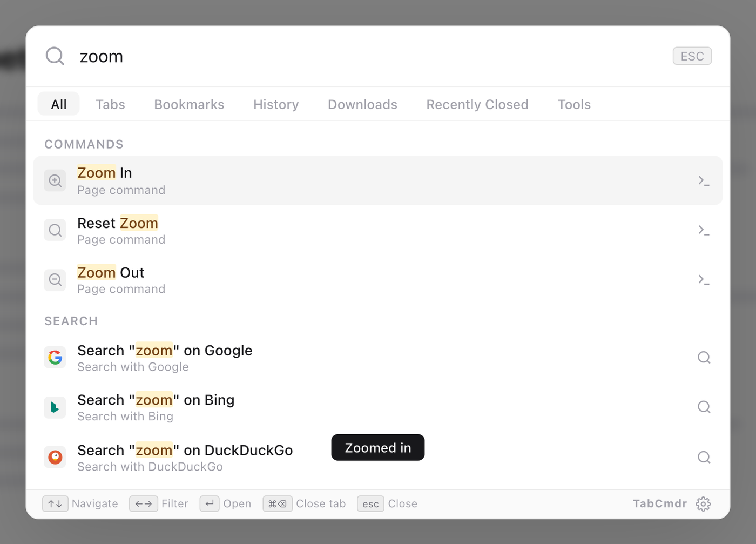The width and height of the screenshot is (756, 544).
Task: Click the command prompt icon on Zoom Out row
Action: coord(704,280)
